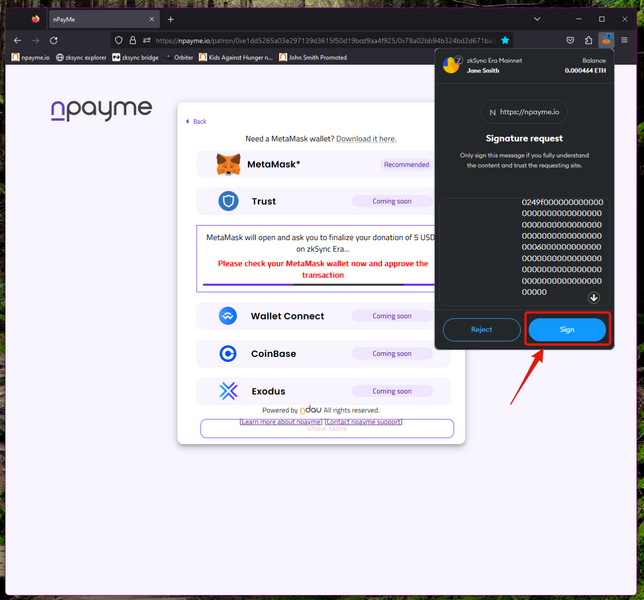
Task: Click the Back link on wallet card
Action: point(196,122)
